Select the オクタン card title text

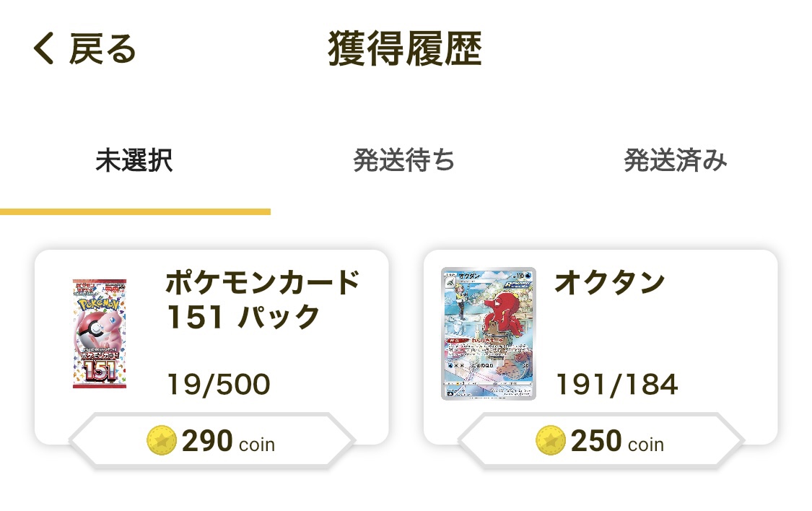[609, 283]
